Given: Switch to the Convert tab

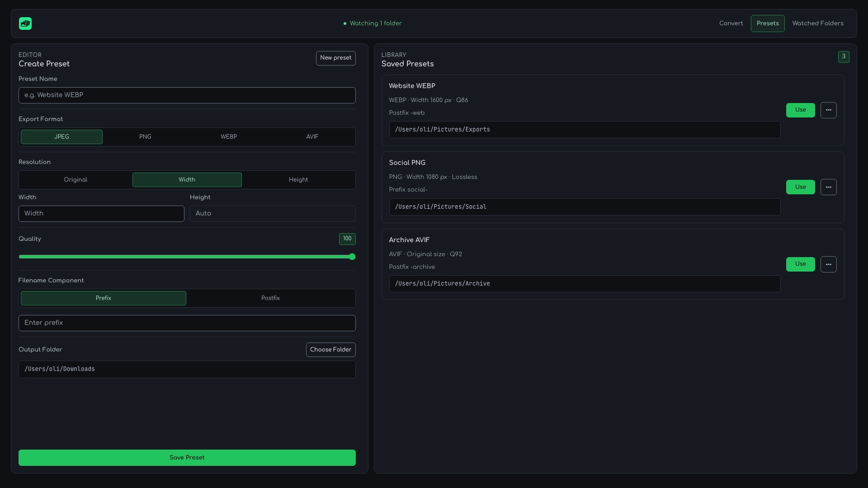Looking at the screenshot, I should (731, 23).
